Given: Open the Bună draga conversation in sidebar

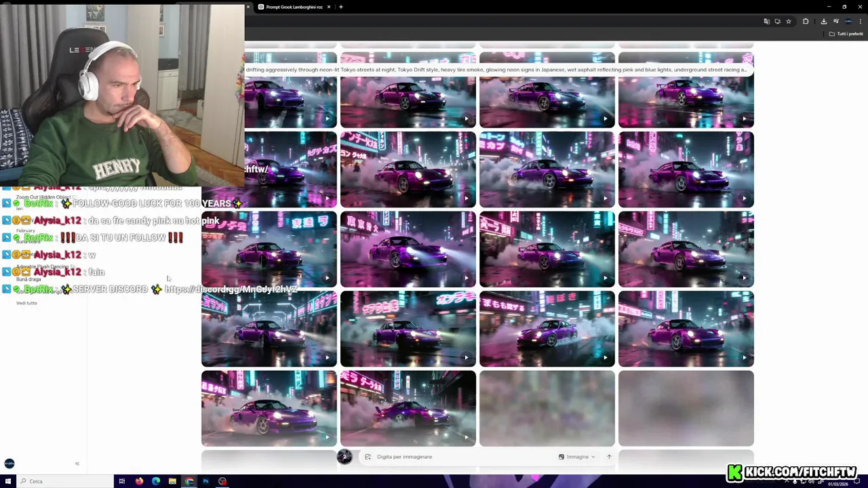Looking at the screenshot, I should 28,279.
